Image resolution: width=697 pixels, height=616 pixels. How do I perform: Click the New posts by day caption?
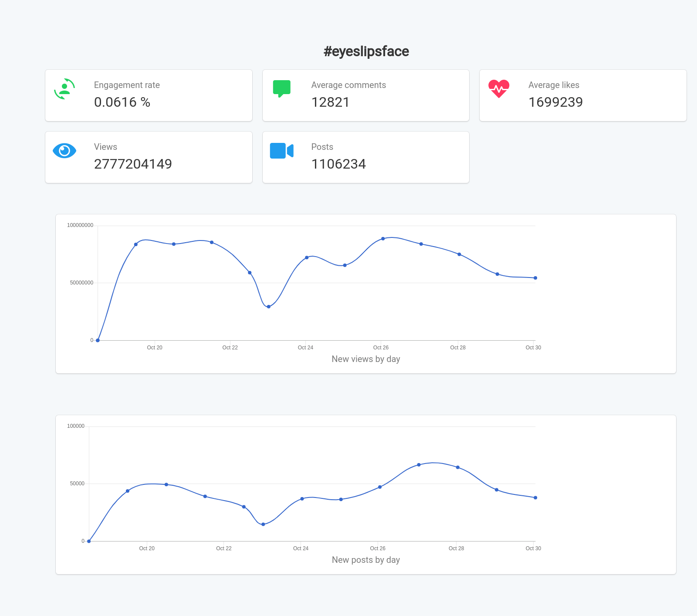[x=366, y=560]
